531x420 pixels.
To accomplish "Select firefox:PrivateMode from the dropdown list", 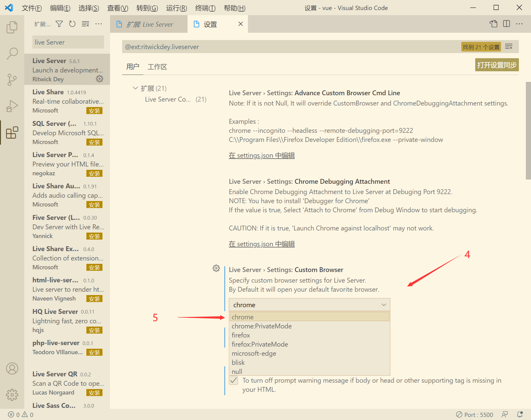I will 260,344.
